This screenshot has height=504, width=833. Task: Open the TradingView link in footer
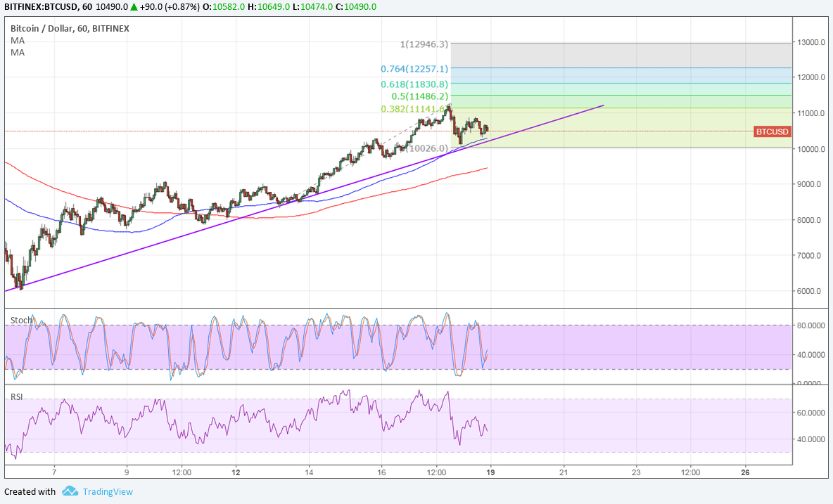tap(107, 491)
